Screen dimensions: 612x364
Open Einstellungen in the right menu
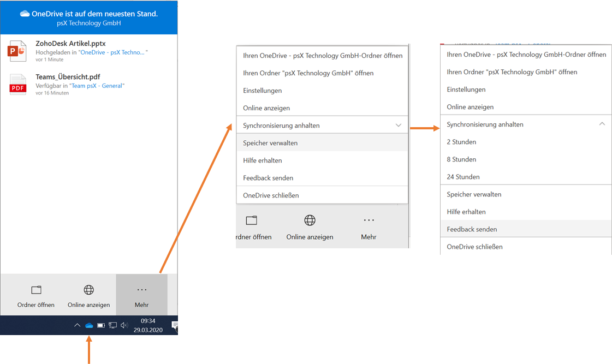click(x=526, y=89)
